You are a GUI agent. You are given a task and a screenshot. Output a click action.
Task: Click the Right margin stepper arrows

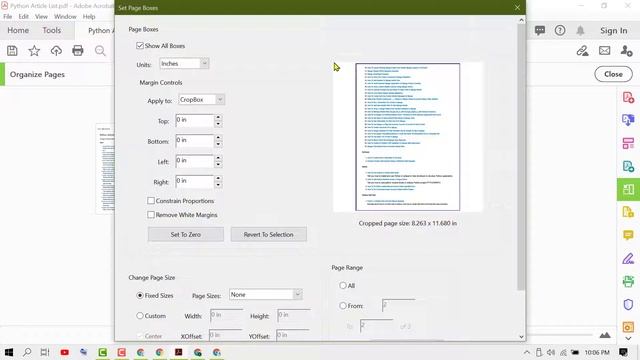tap(218, 182)
